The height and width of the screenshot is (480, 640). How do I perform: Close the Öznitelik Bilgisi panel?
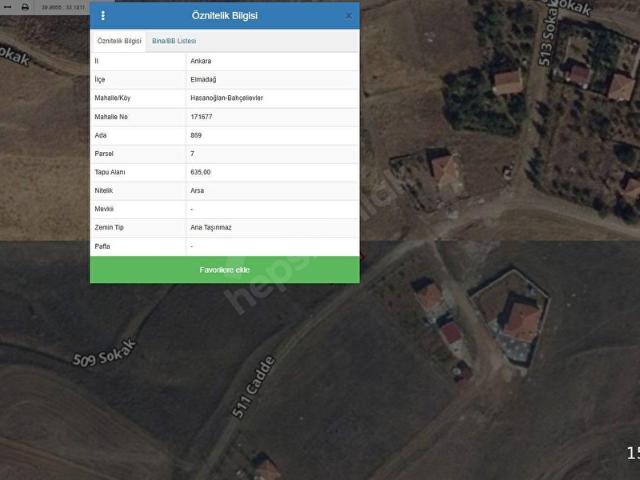(348, 16)
